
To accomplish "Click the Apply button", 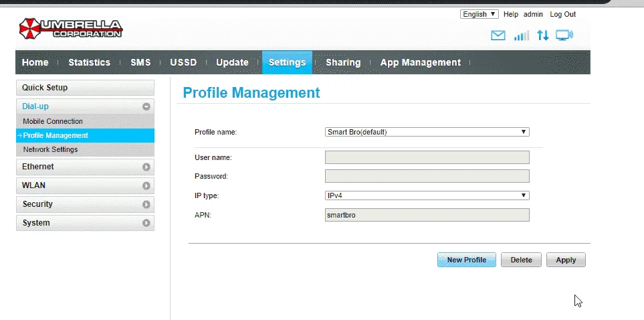I will coord(566,260).
